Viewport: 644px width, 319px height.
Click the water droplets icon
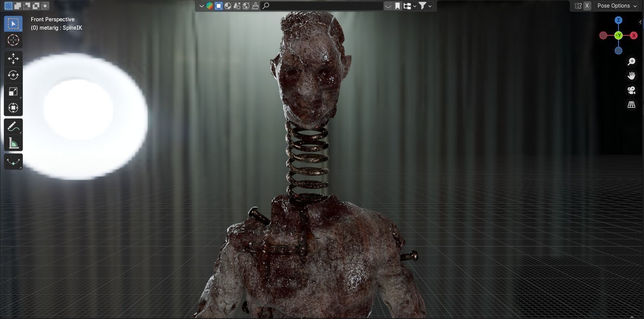click(x=237, y=6)
